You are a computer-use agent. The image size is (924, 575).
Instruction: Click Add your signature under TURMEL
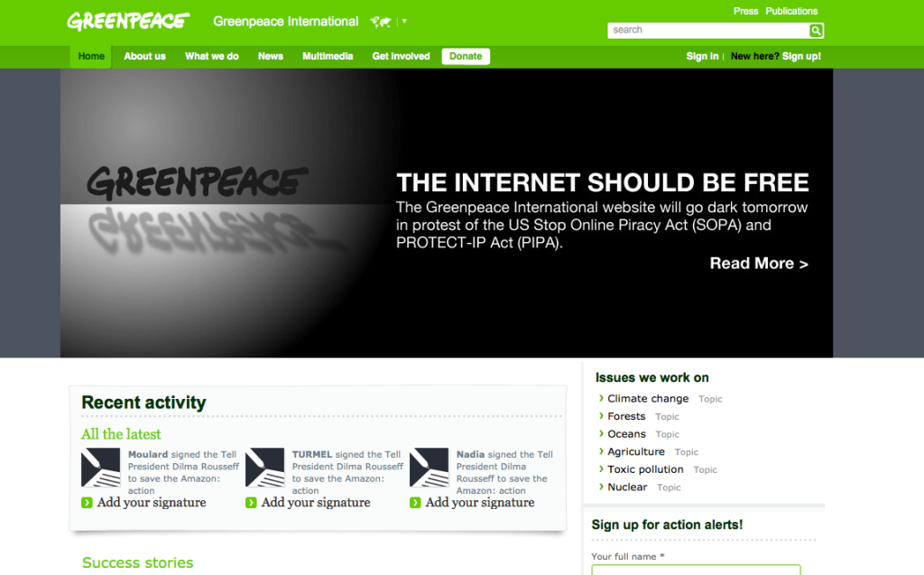(316, 503)
